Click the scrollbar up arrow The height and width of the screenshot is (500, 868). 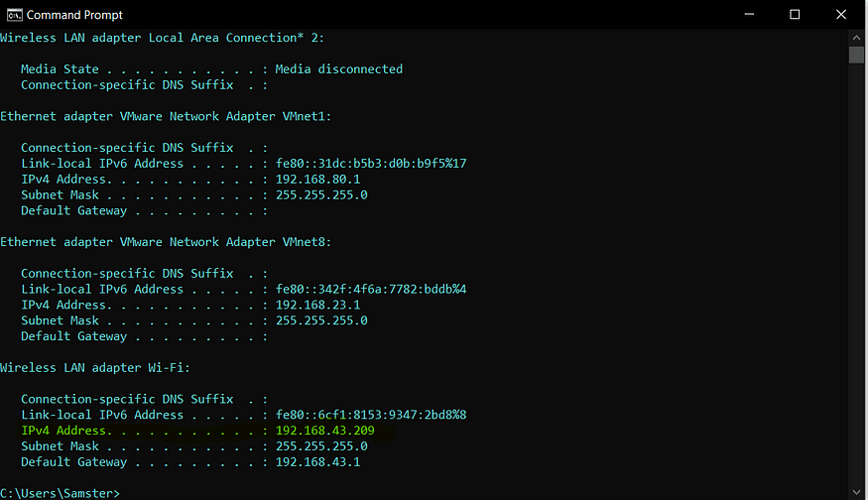pos(856,38)
